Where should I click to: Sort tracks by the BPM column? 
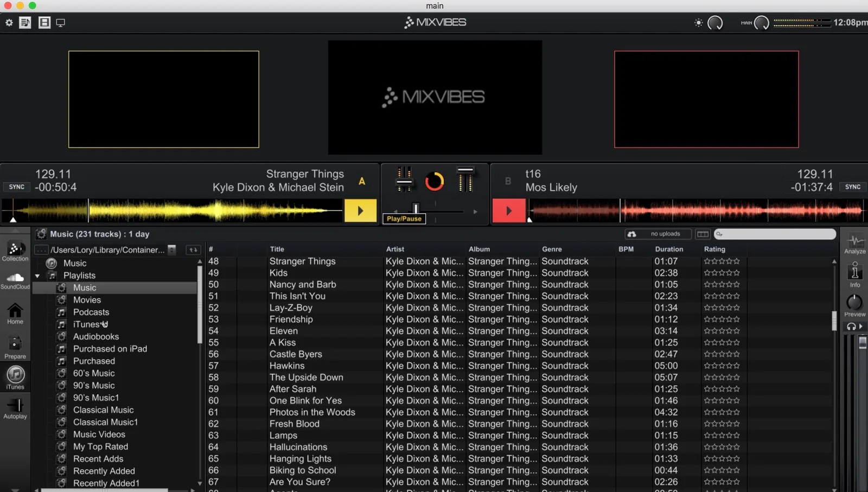tap(626, 249)
